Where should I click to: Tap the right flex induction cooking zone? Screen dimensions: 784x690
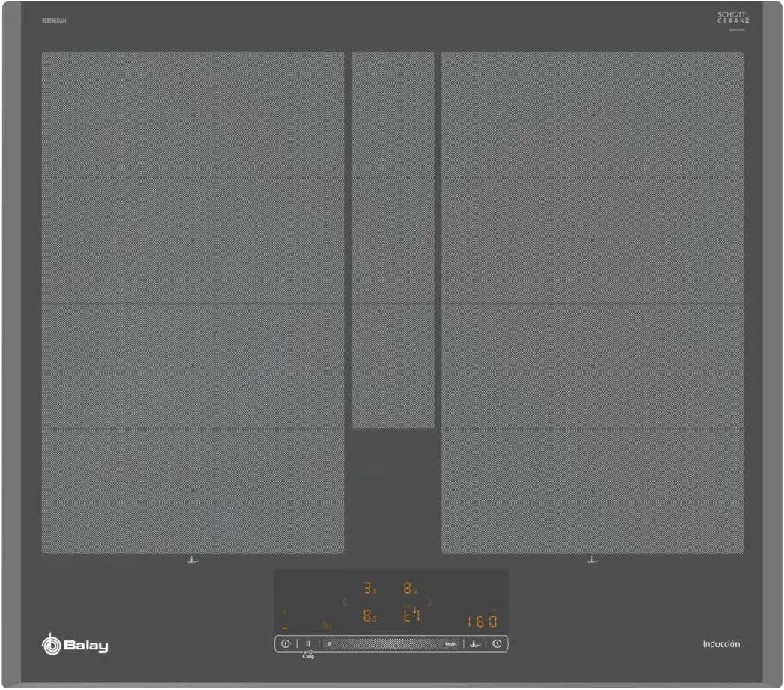tap(593, 303)
